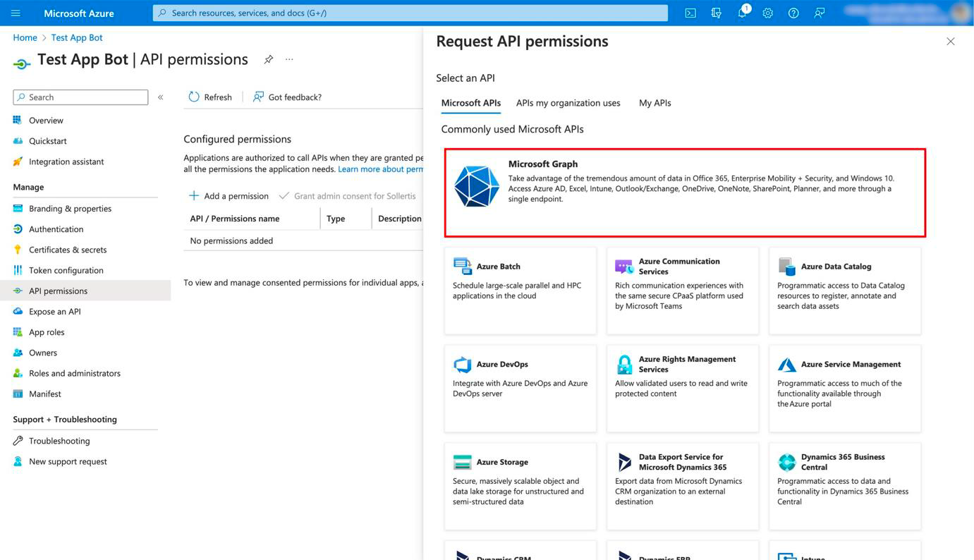Switch to the Microsoft APIs tab

coord(471,103)
